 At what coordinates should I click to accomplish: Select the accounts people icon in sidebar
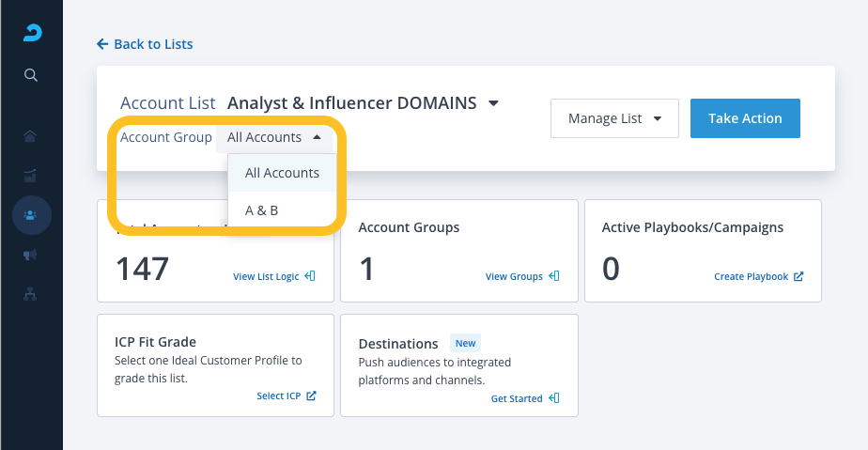click(31, 215)
